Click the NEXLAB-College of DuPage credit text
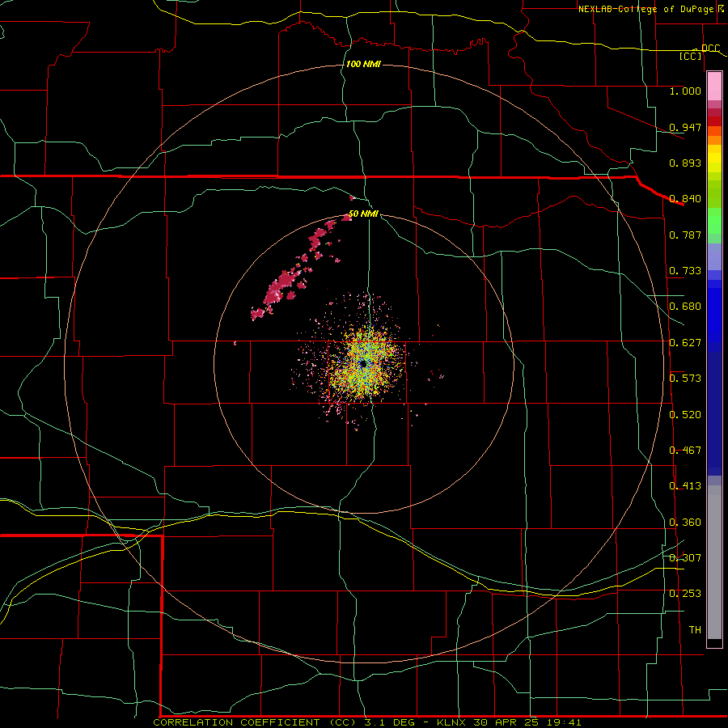This screenshot has height=728, width=728. click(x=652, y=9)
